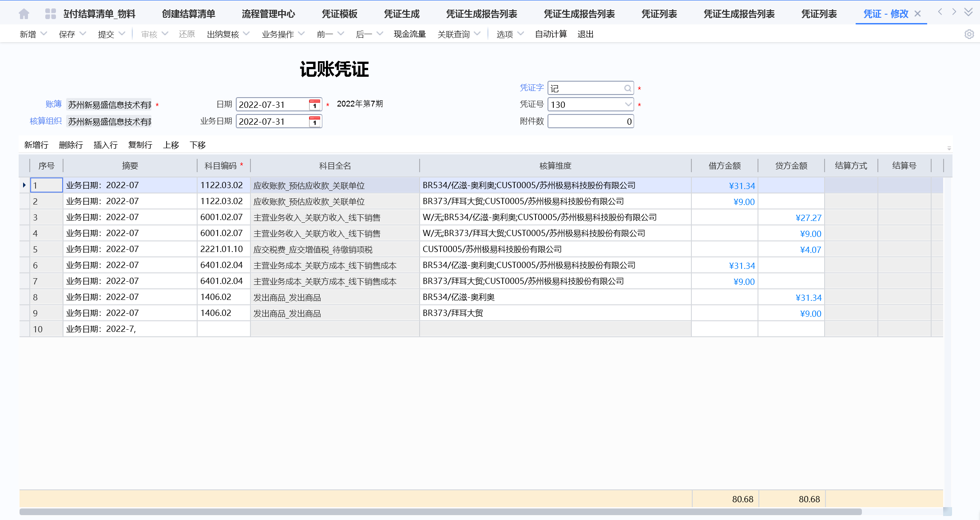Click row 6 code 6401.02.04
The width and height of the screenshot is (980, 520).
point(224,265)
